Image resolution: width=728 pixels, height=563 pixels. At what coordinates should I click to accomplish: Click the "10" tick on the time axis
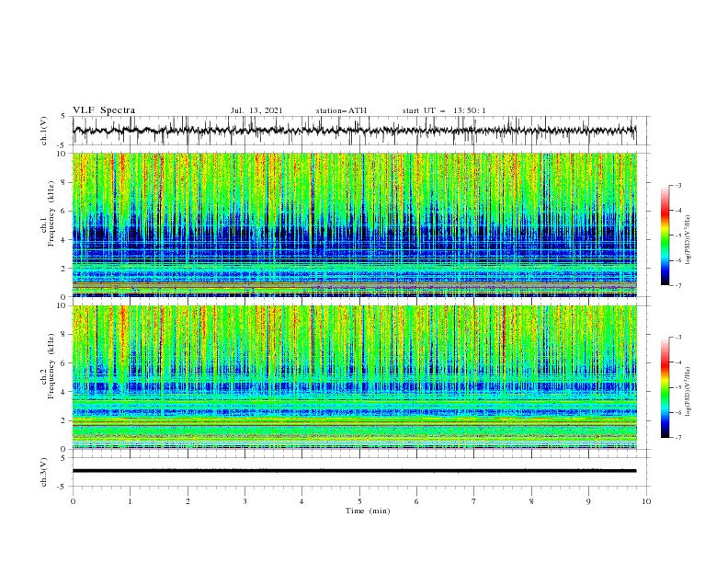coord(646,501)
